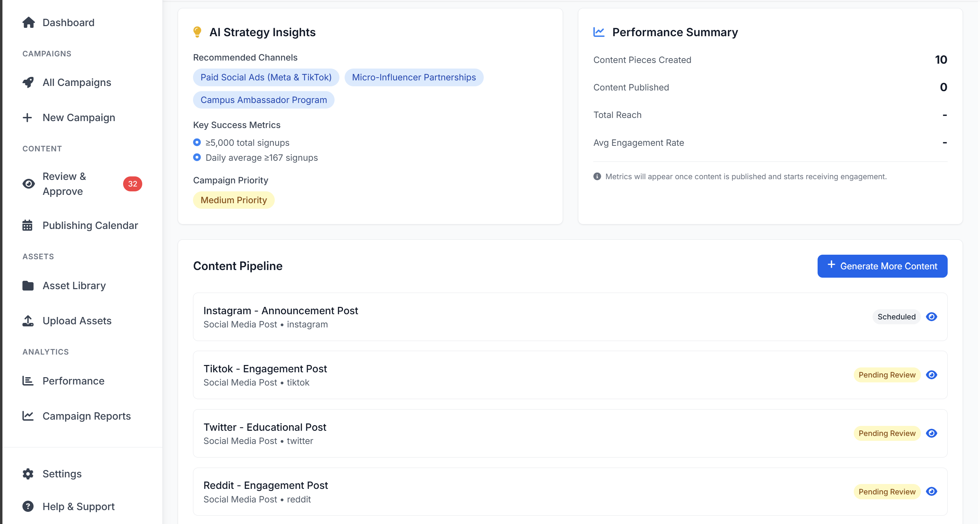Open Review & Approve menu item
Viewport: 980px width, 524px height.
64,184
